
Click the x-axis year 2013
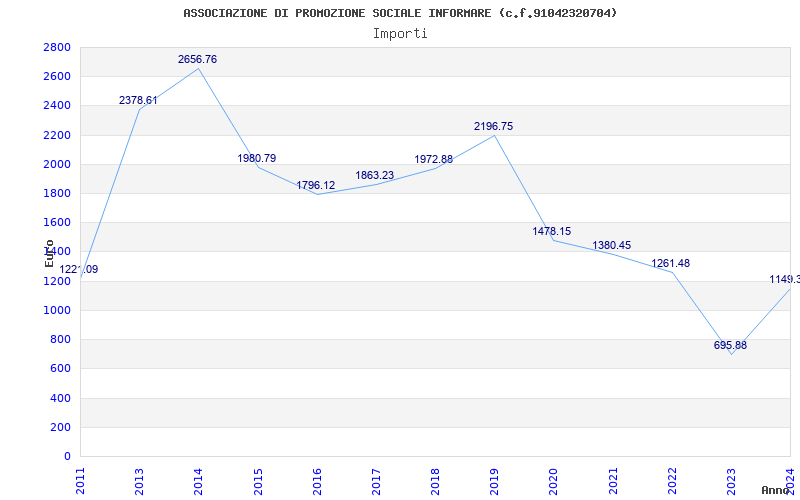pyautogui.click(x=139, y=482)
